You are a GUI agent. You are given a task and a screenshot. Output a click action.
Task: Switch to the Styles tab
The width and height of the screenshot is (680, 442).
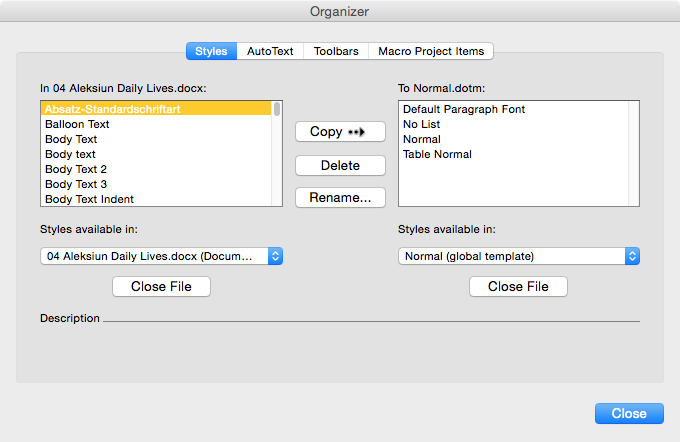[211, 51]
